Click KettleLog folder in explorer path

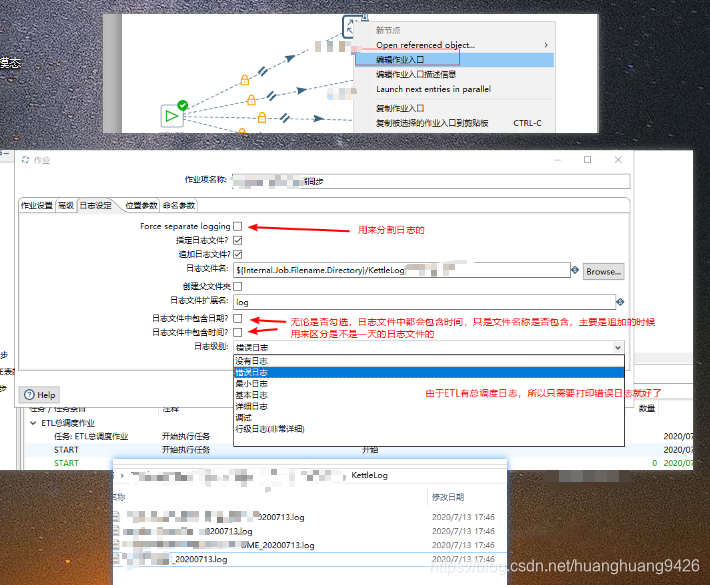369,475
